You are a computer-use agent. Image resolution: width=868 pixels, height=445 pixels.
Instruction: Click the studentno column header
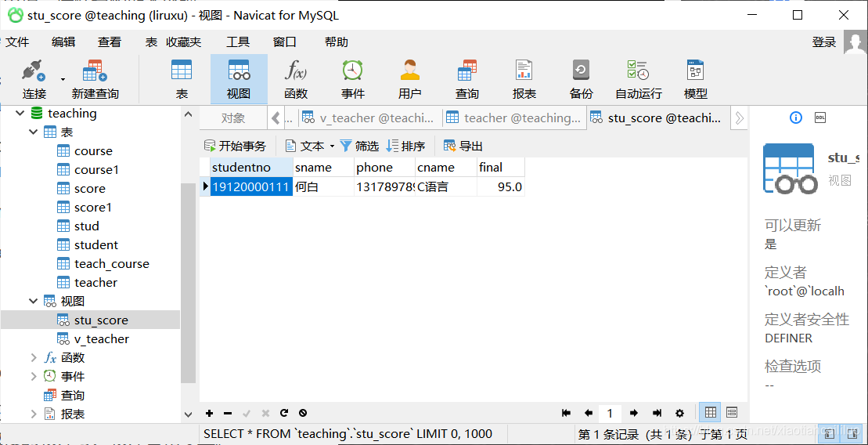(251, 168)
